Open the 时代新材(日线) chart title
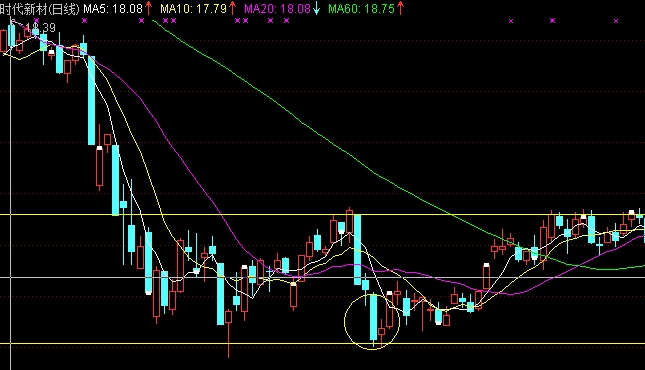This screenshot has height=370, width=645. pyautogui.click(x=40, y=9)
